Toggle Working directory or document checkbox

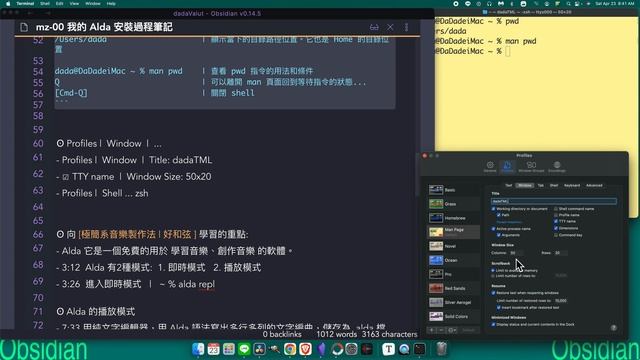(x=493, y=209)
